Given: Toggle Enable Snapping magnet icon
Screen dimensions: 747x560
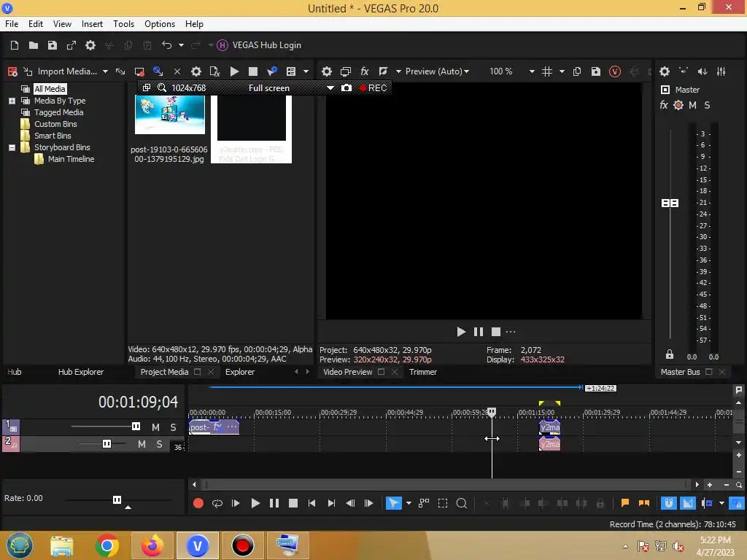Looking at the screenshot, I should [x=668, y=503].
